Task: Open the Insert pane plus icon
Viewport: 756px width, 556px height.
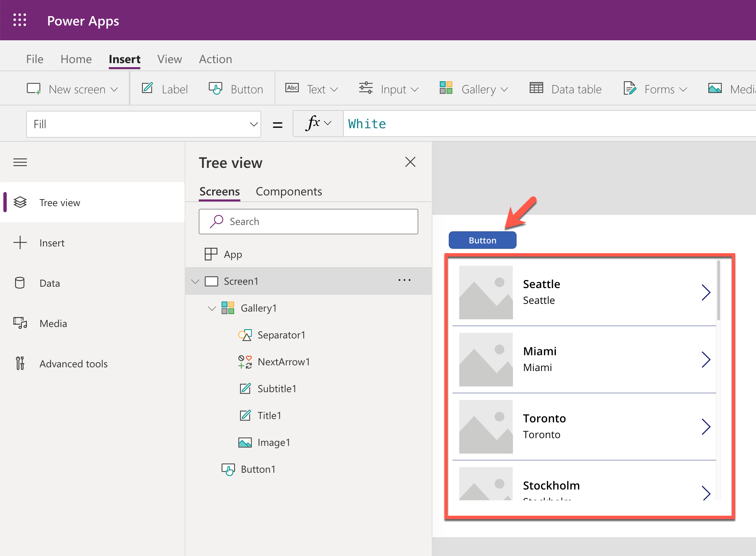Action: 20,243
